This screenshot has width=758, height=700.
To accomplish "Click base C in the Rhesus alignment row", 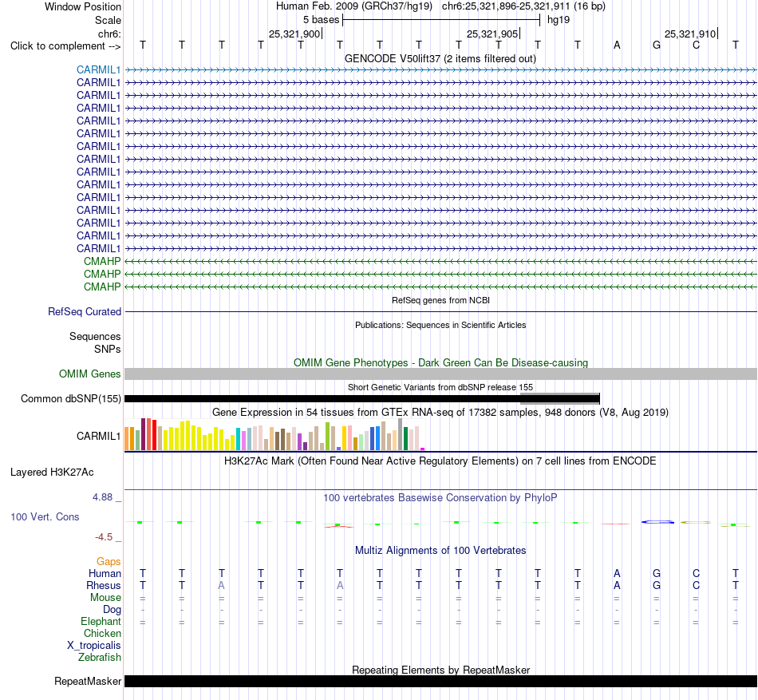I will pyautogui.click(x=696, y=585).
